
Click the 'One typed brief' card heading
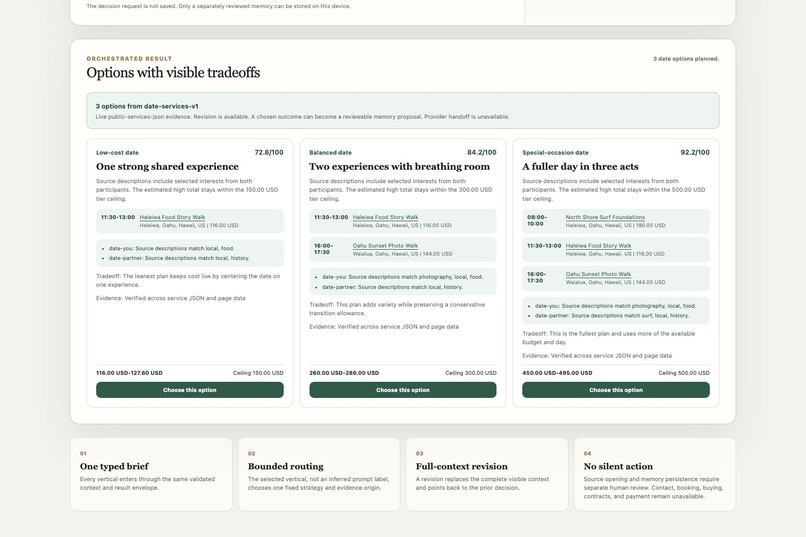point(114,466)
